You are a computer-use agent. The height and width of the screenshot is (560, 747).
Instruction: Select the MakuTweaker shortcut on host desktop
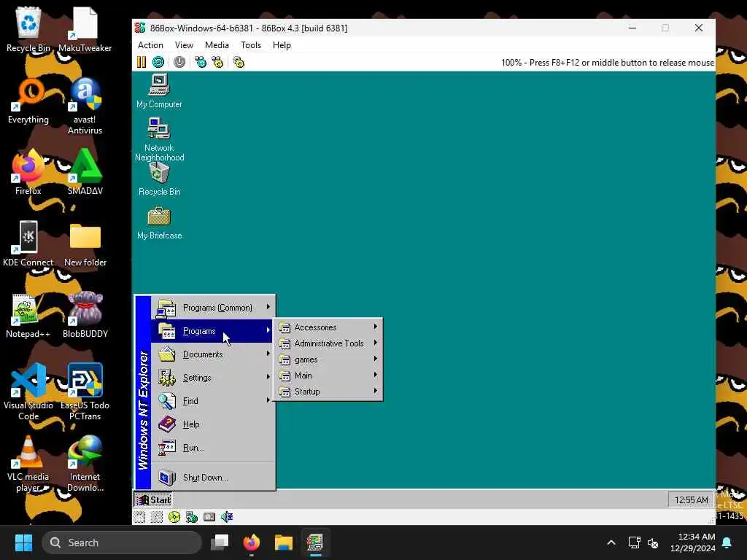(x=85, y=29)
